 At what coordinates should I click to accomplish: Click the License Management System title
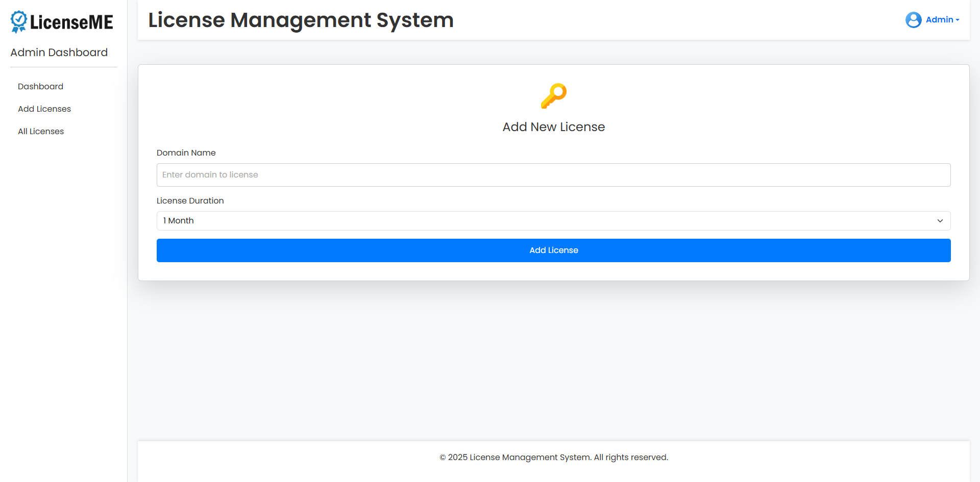[x=301, y=20]
